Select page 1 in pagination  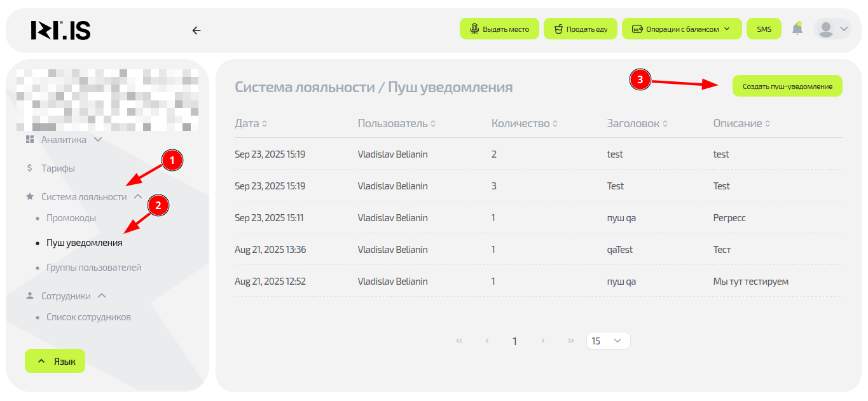coord(514,341)
